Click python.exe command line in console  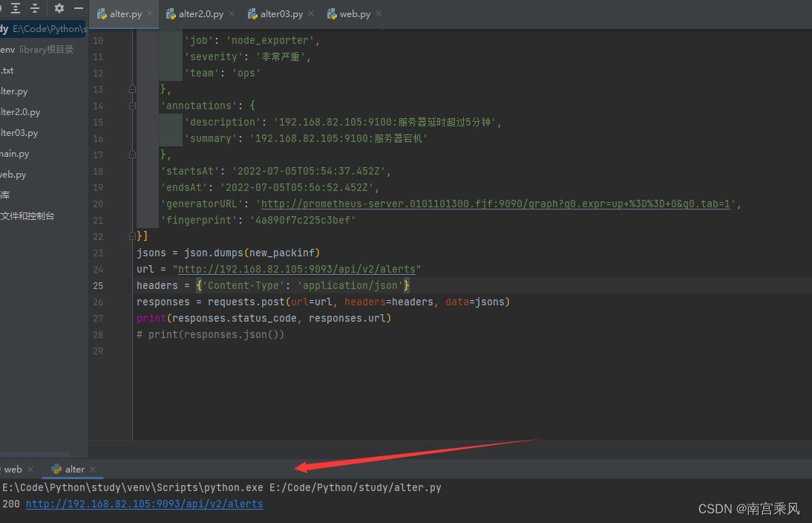click(x=222, y=487)
